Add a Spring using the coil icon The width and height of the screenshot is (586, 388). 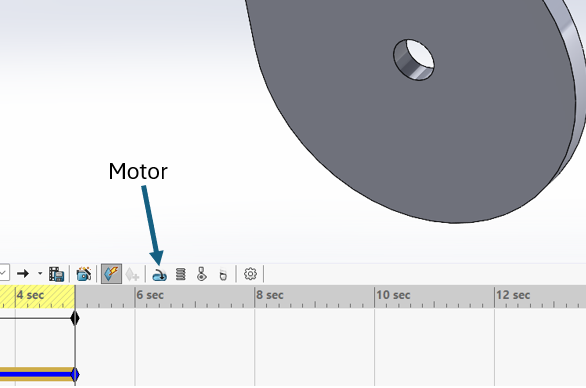coord(181,274)
